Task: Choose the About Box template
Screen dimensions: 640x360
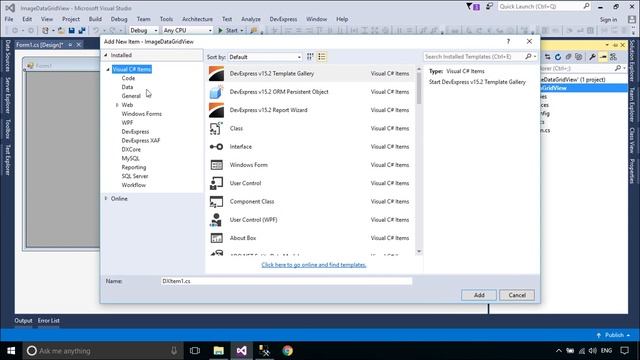Action: (x=311, y=238)
